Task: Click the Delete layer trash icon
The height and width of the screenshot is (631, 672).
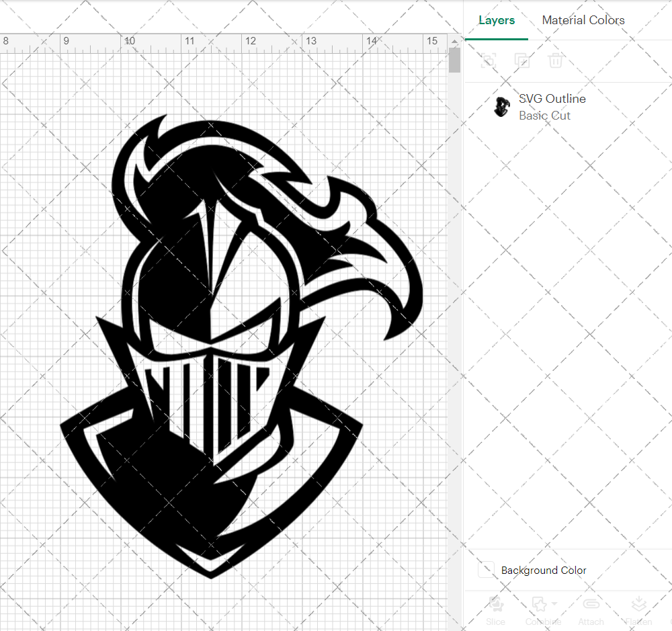Action: (556, 60)
